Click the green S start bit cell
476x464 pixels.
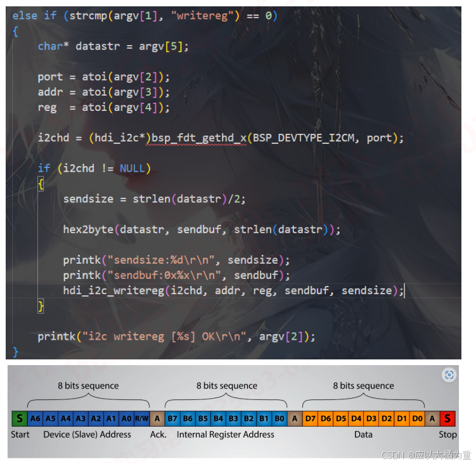(20, 418)
